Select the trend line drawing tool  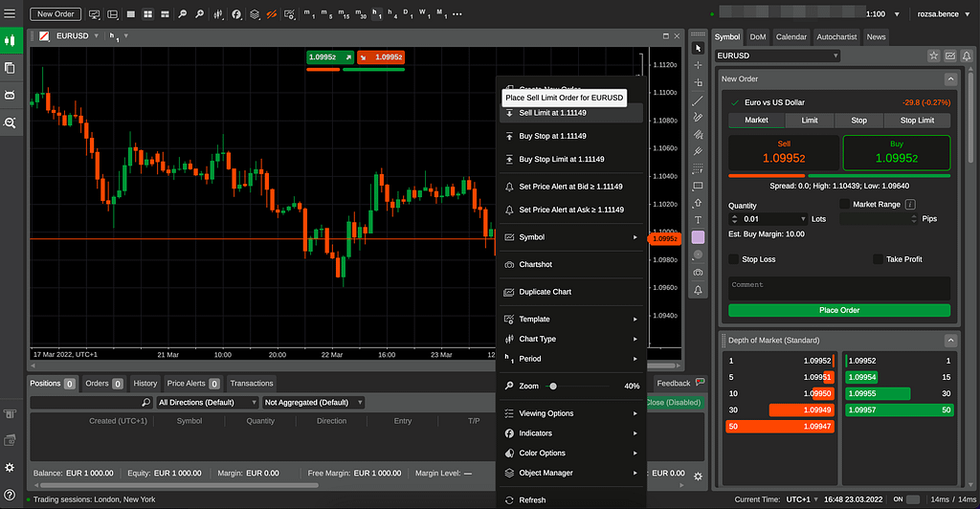pos(698,100)
